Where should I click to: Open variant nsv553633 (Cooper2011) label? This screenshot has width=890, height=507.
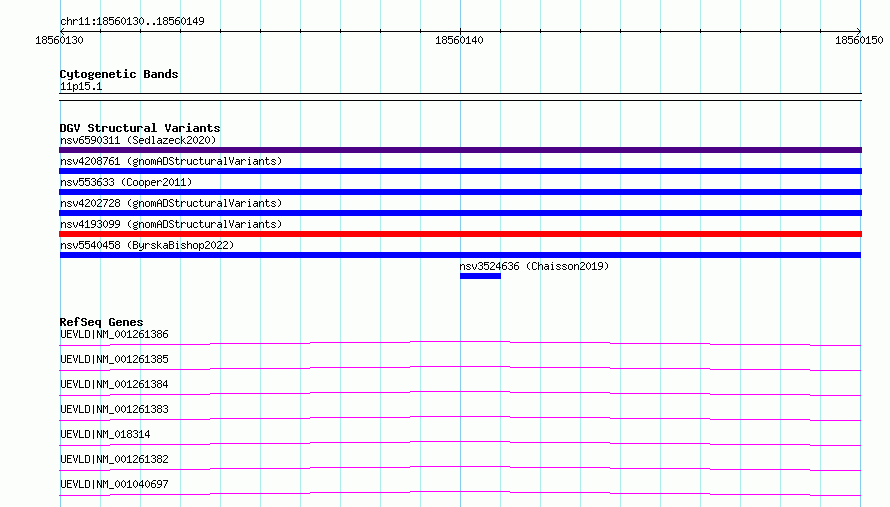click(126, 182)
